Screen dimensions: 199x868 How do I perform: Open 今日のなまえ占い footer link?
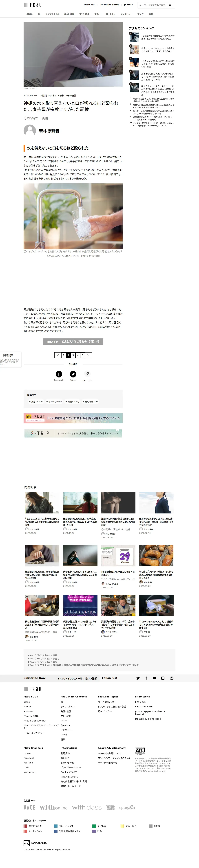pyautogui.click(x=107, y=702)
